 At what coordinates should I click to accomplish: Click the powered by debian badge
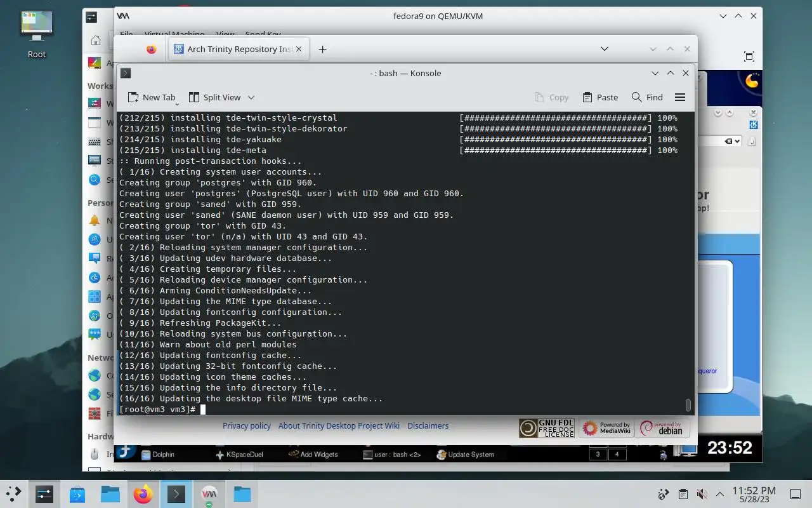click(663, 428)
